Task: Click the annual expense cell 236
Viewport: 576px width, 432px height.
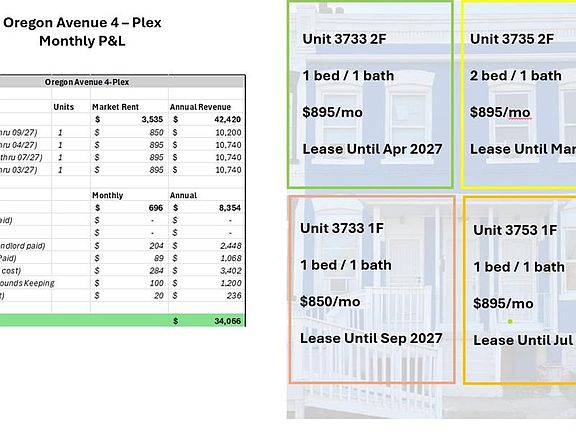Action: [234, 296]
